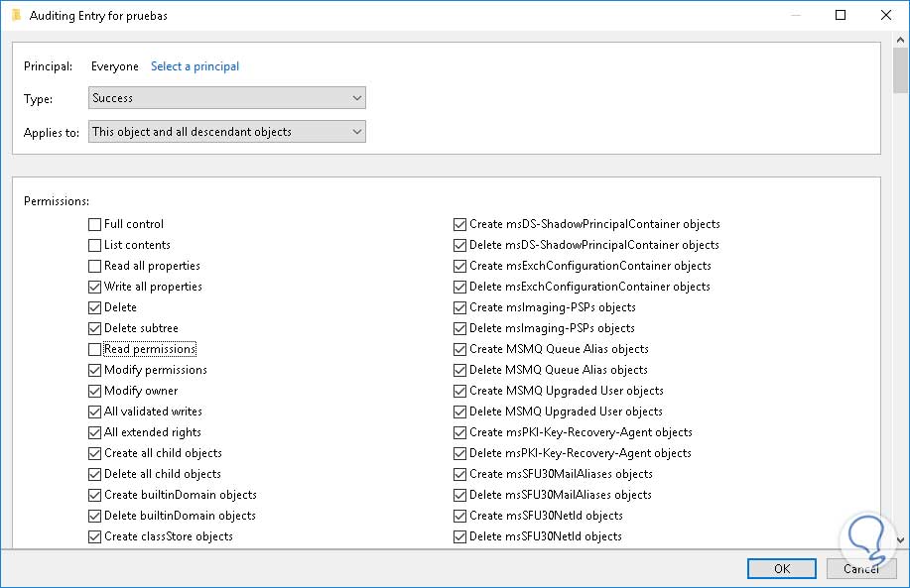This screenshot has width=910, height=588.
Task: Uncheck Delete msSFU30NetId objects
Action: [x=460, y=536]
